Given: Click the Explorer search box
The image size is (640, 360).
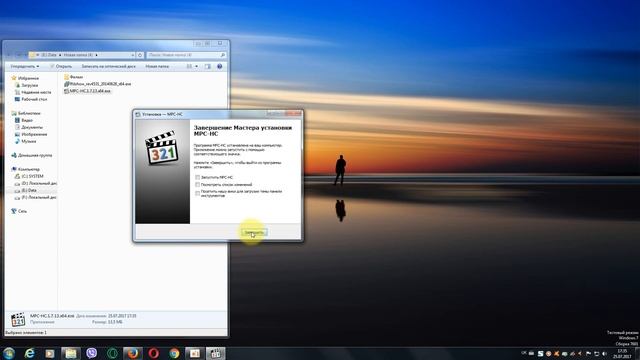Looking at the screenshot, I should tap(187, 55).
